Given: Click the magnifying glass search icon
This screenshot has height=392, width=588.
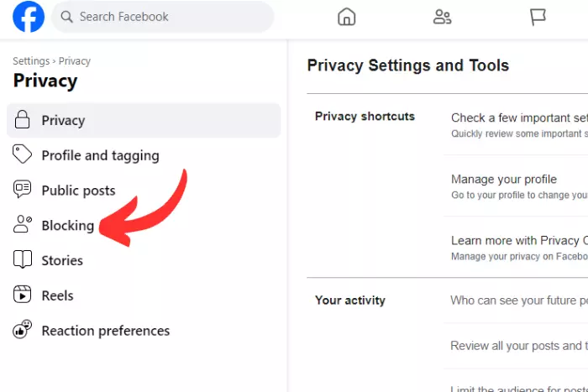Looking at the screenshot, I should tap(66, 17).
